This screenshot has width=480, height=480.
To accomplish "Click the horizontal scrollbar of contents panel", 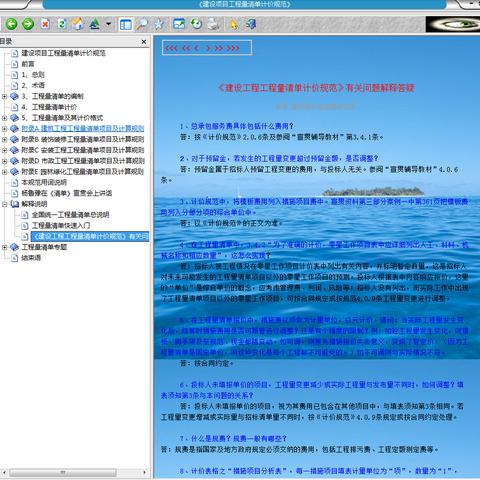I will click(62, 473).
